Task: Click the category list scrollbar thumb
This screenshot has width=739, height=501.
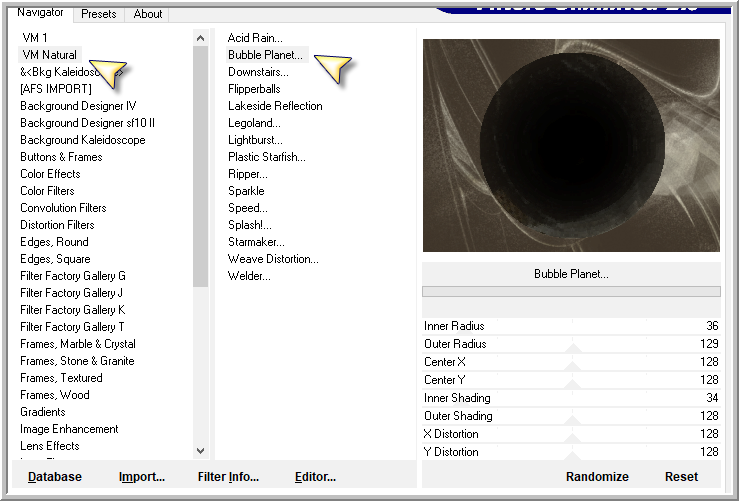Action: [x=200, y=166]
